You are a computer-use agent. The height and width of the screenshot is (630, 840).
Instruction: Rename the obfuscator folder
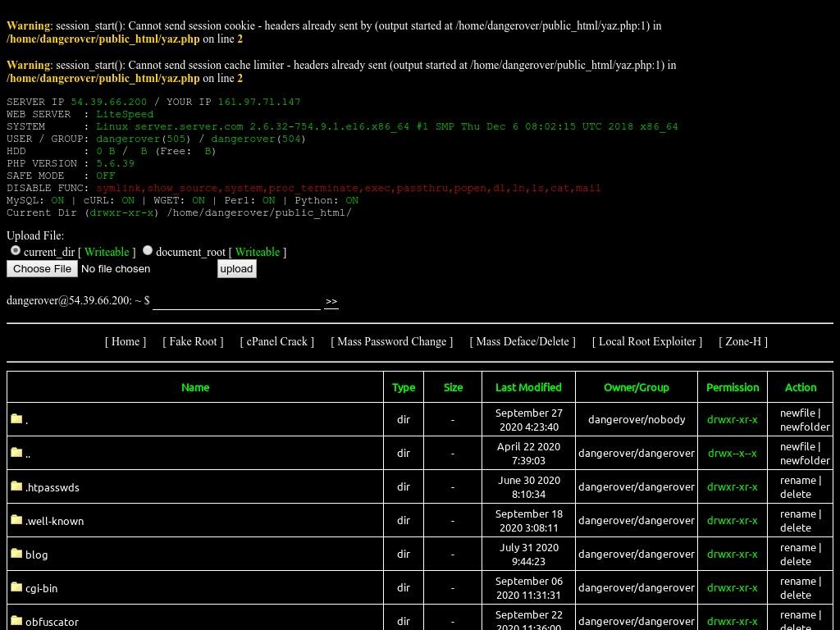coord(798,615)
